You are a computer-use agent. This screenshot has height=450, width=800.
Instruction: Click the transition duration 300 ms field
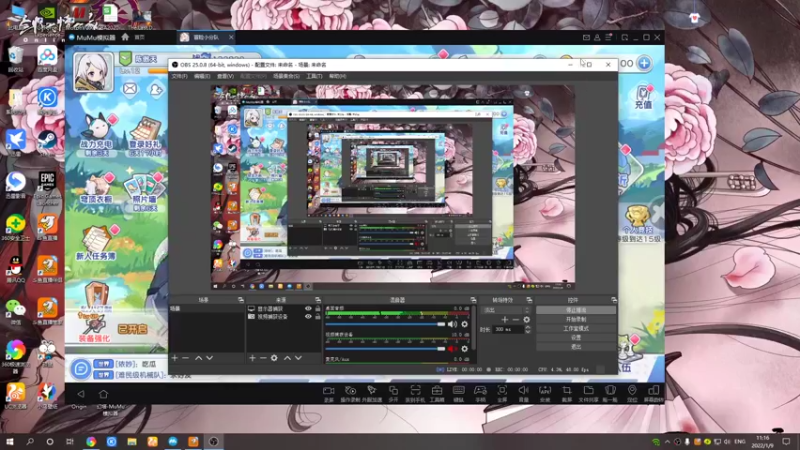click(508, 330)
